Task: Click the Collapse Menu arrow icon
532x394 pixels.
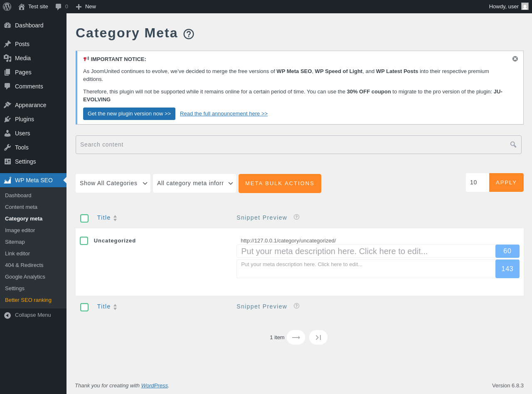Action: 7,316
